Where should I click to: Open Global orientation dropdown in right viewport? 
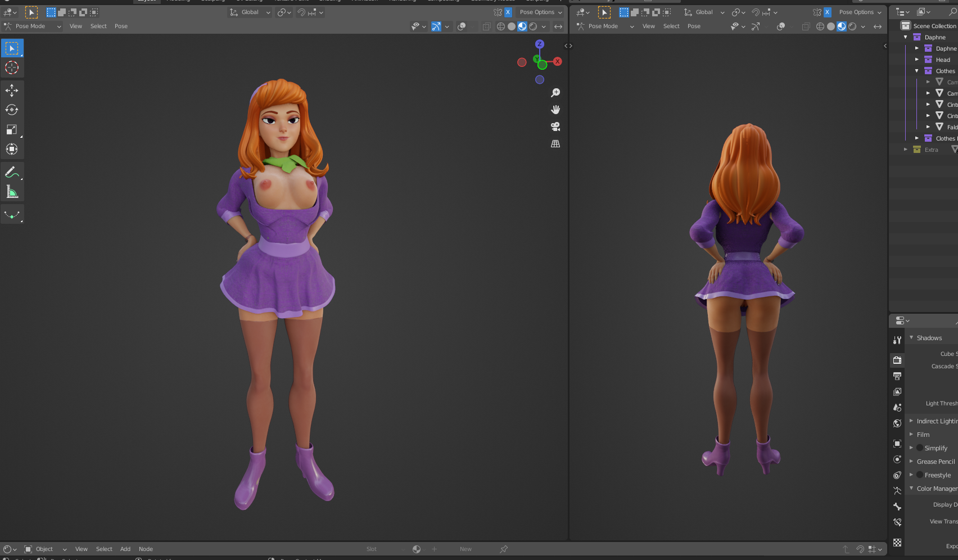(704, 12)
